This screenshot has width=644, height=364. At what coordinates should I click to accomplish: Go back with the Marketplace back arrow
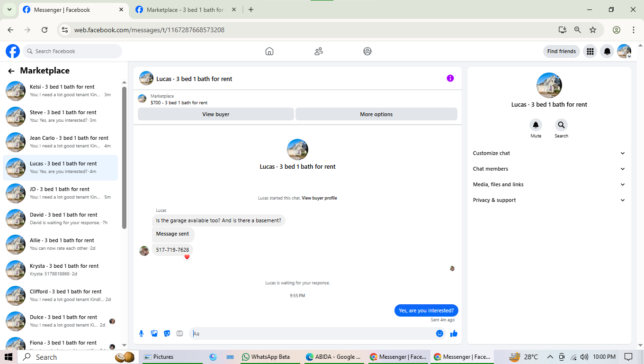point(11,71)
